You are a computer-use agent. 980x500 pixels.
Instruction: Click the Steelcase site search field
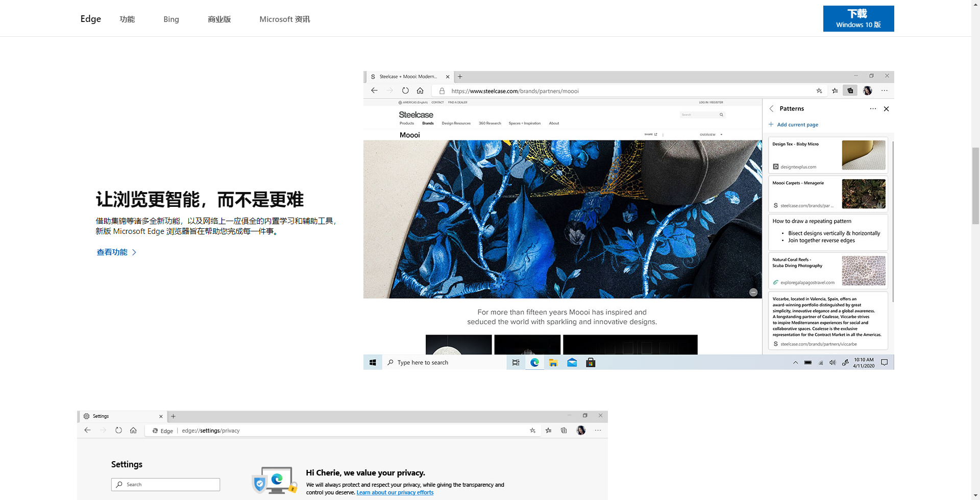coord(702,115)
